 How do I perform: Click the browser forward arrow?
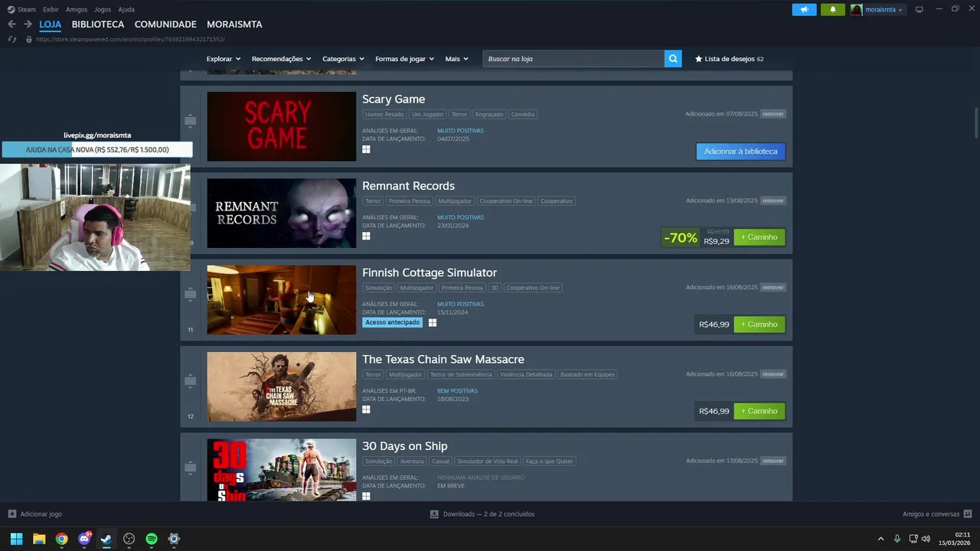click(28, 24)
